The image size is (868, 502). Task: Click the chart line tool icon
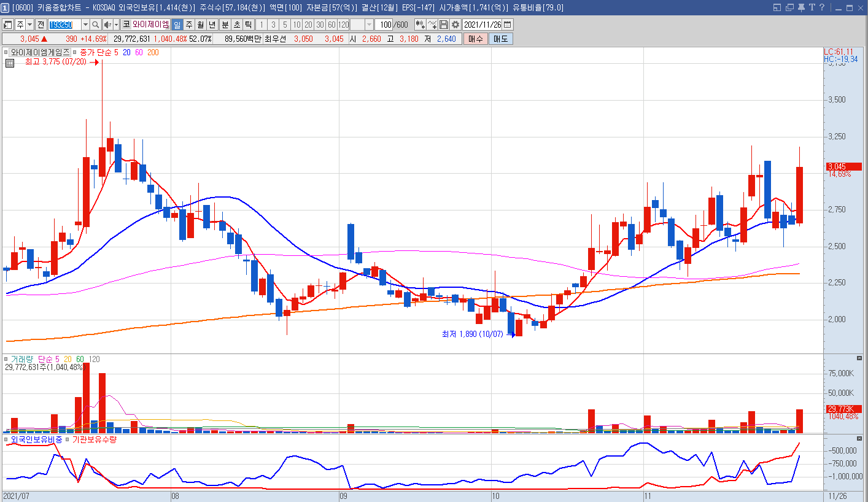[432, 25]
